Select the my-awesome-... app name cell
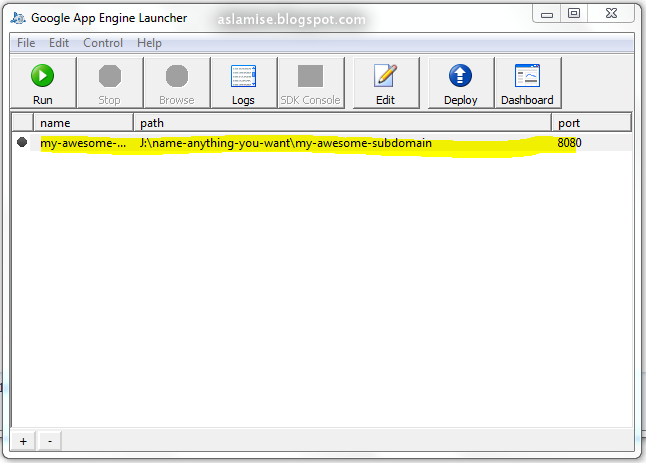 [83, 143]
